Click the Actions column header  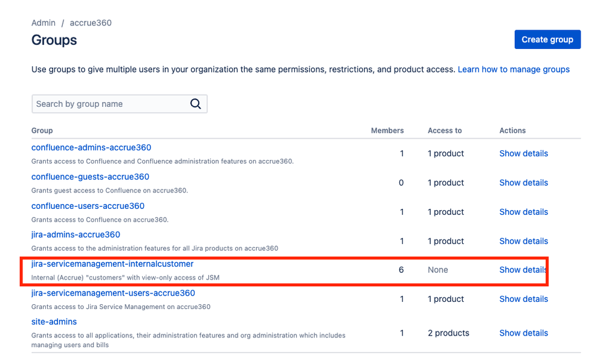pyautogui.click(x=512, y=130)
